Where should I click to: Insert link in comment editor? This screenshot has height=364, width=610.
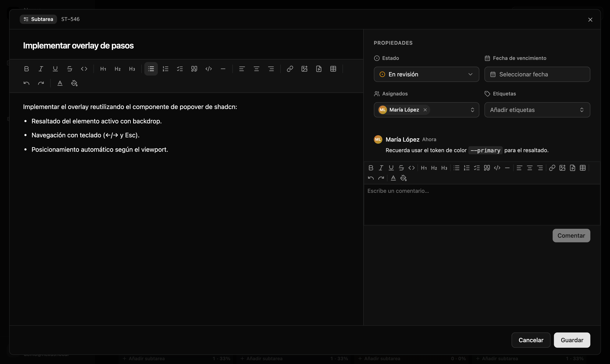[552, 168]
